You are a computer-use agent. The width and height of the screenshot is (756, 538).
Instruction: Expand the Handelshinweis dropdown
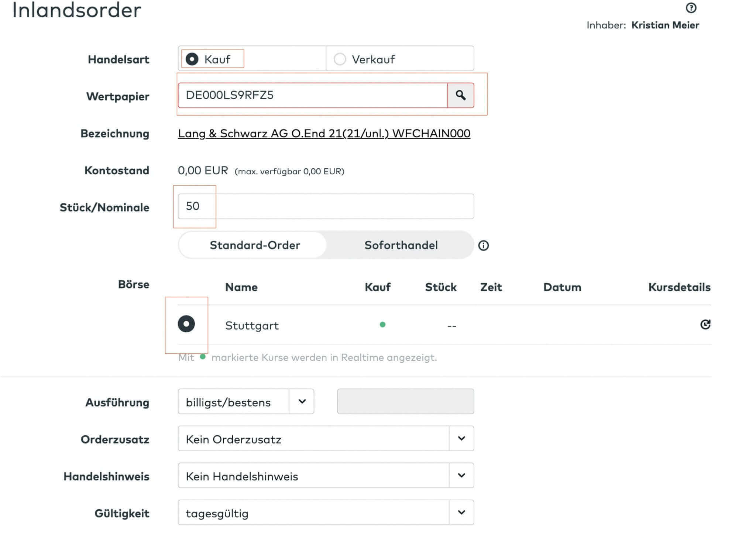(326, 475)
